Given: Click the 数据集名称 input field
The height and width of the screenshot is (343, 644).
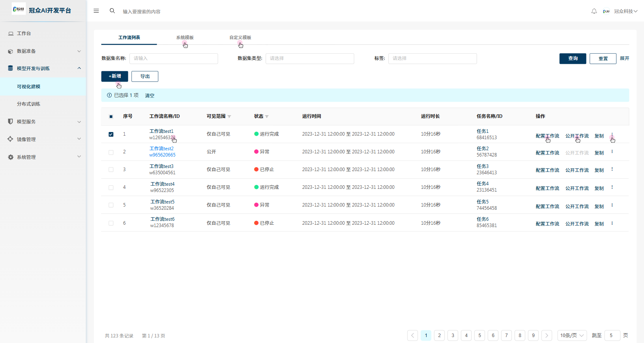Looking at the screenshot, I should tap(174, 59).
